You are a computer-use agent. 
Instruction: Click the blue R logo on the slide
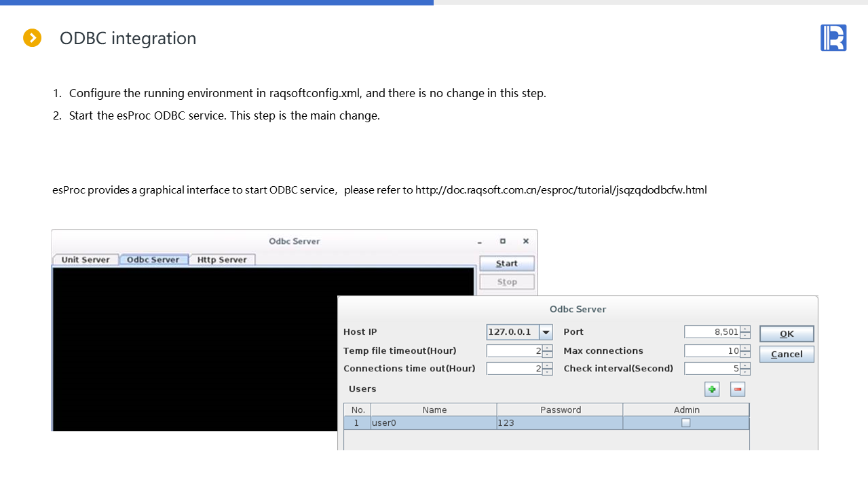pyautogui.click(x=833, y=37)
